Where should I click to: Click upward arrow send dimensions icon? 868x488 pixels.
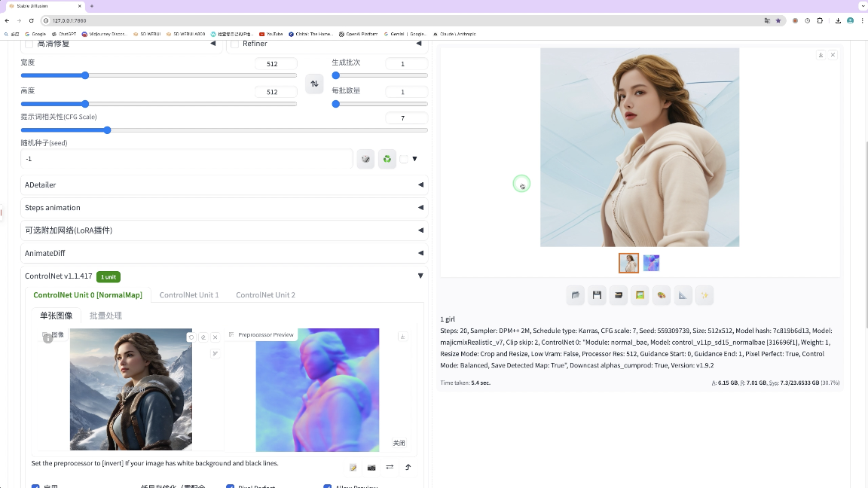(408, 468)
